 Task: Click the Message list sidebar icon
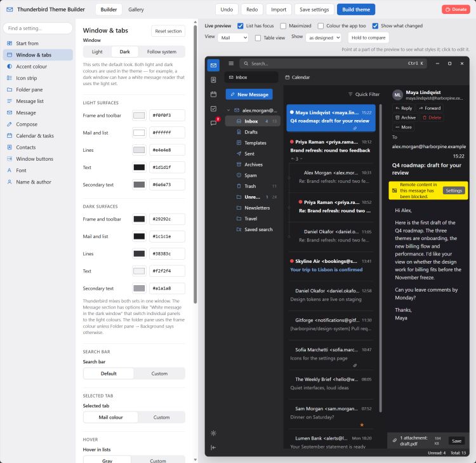(x=10, y=101)
